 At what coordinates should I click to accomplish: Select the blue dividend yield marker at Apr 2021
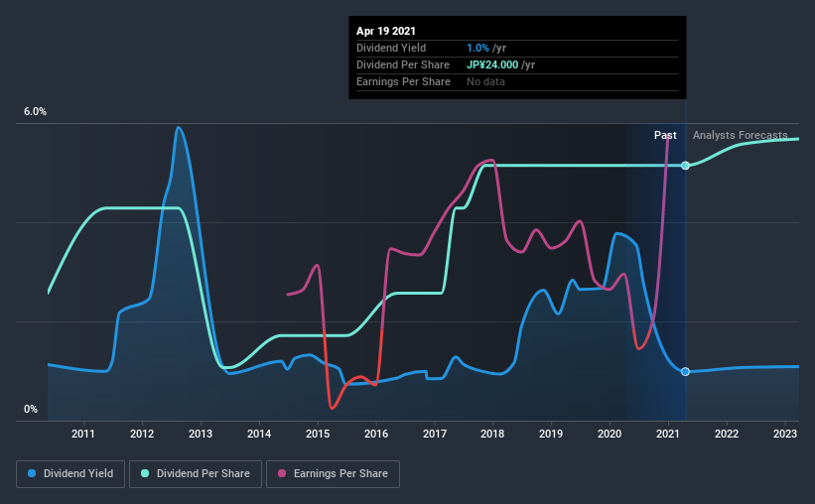685,371
